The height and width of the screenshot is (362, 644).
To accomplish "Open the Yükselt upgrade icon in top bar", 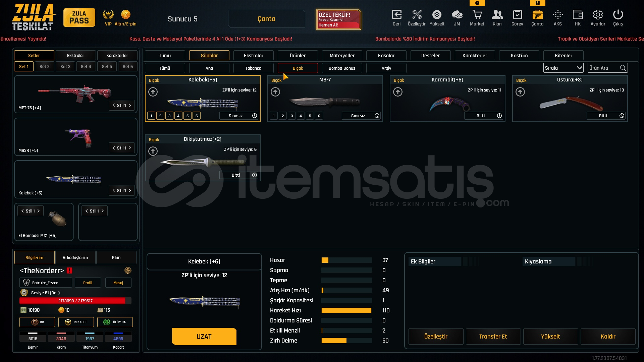I will (x=437, y=15).
